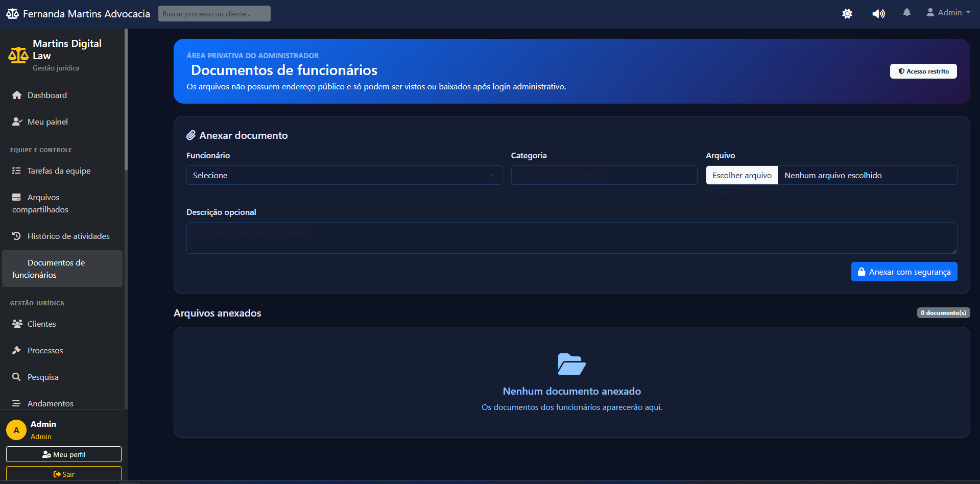Toggle the sound speaker icon
Screen dimensions: 980x484
pos(878,14)
